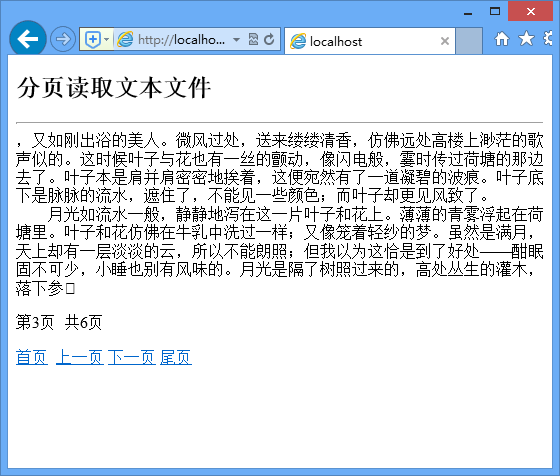Go to the Home page icon

(502, 39)
